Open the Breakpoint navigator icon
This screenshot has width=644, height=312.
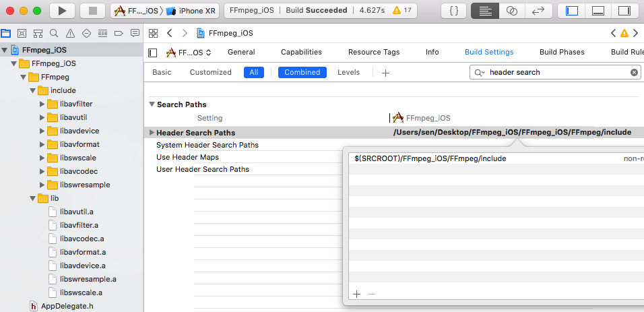119,33
